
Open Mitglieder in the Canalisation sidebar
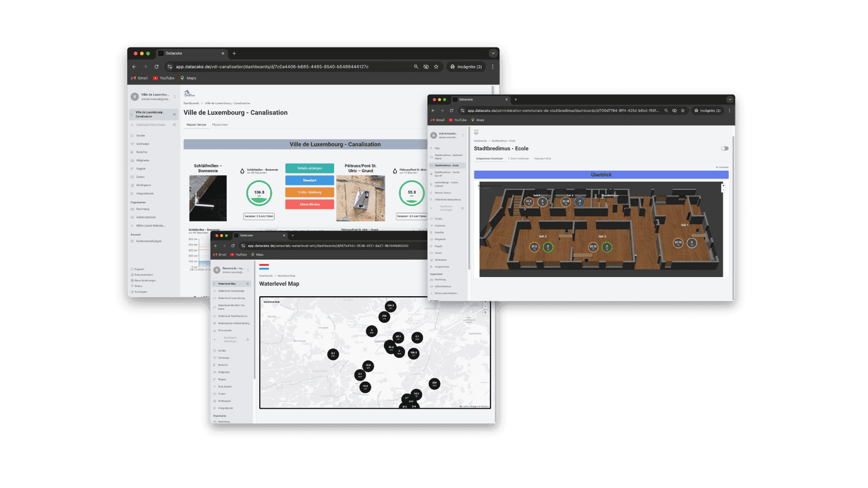pos(143,160)
